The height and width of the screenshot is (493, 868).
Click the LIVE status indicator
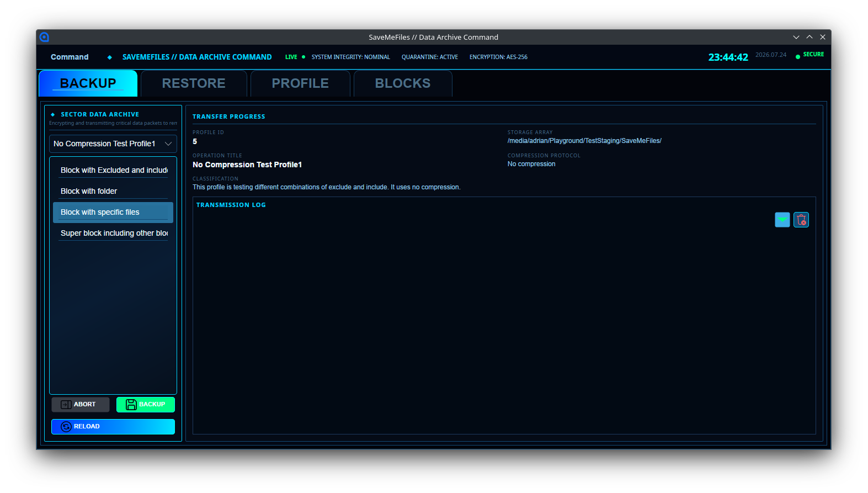point(295,57)
